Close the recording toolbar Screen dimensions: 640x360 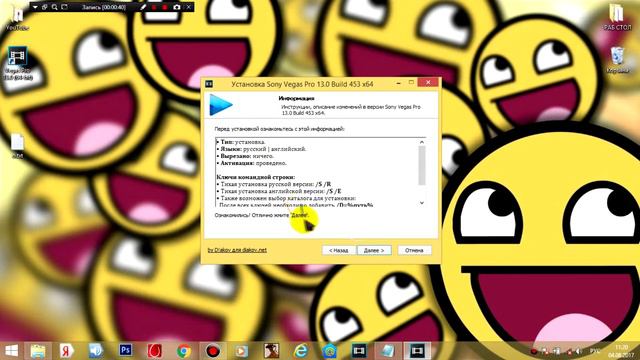[189, 7]
